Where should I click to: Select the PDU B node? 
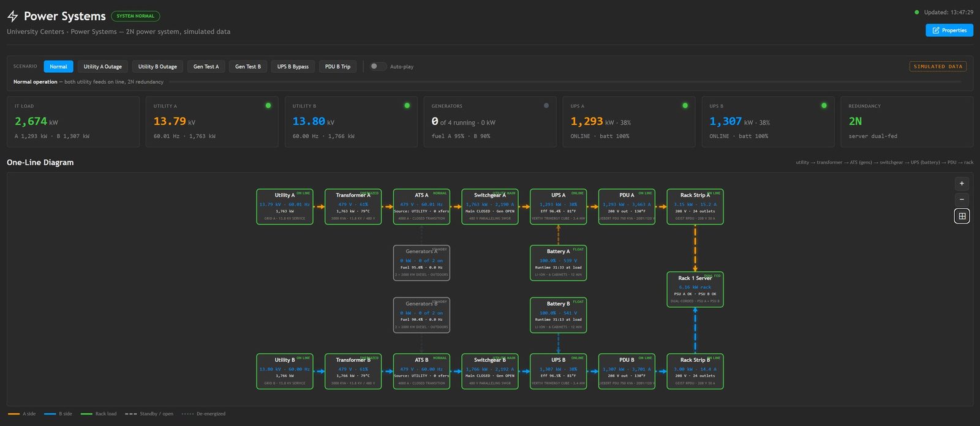[627, 371]
